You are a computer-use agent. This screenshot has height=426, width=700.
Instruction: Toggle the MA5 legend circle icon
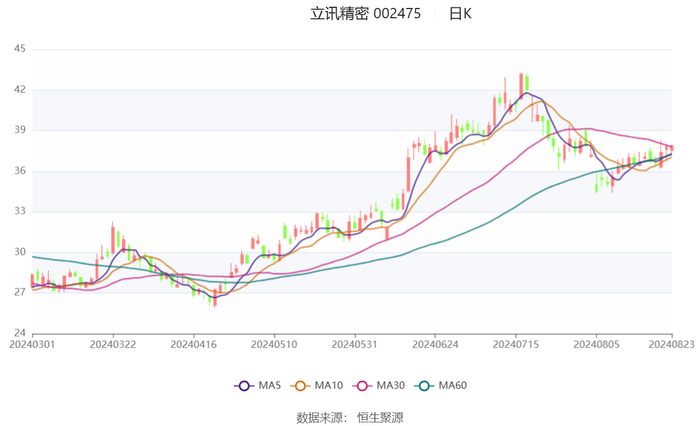(x=244, y=386)
